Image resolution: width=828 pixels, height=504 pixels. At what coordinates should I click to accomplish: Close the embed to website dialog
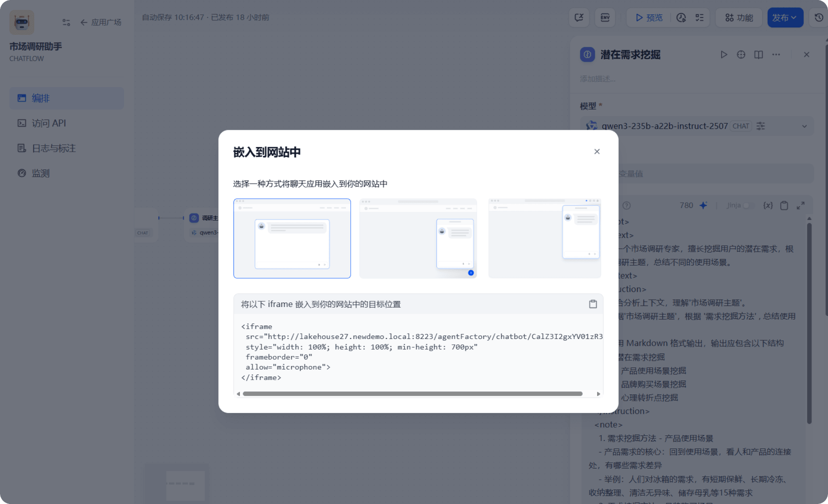point(597,151)
